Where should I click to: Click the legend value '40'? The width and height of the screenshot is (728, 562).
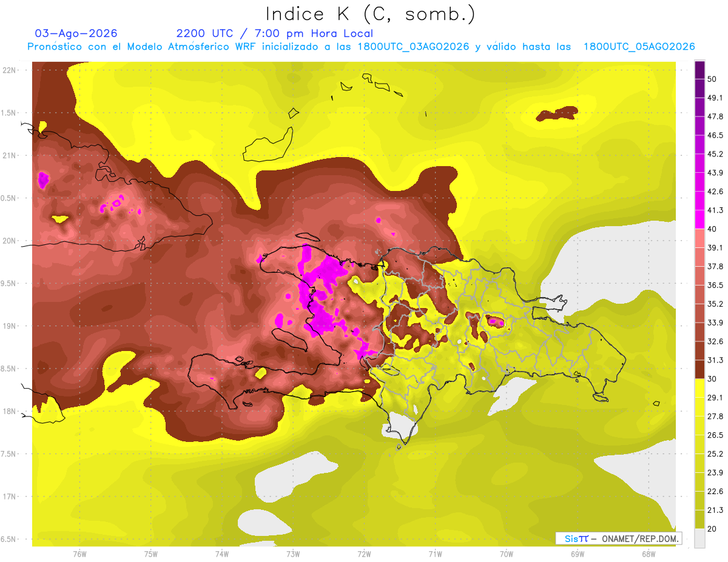click(x=712, y=229)
